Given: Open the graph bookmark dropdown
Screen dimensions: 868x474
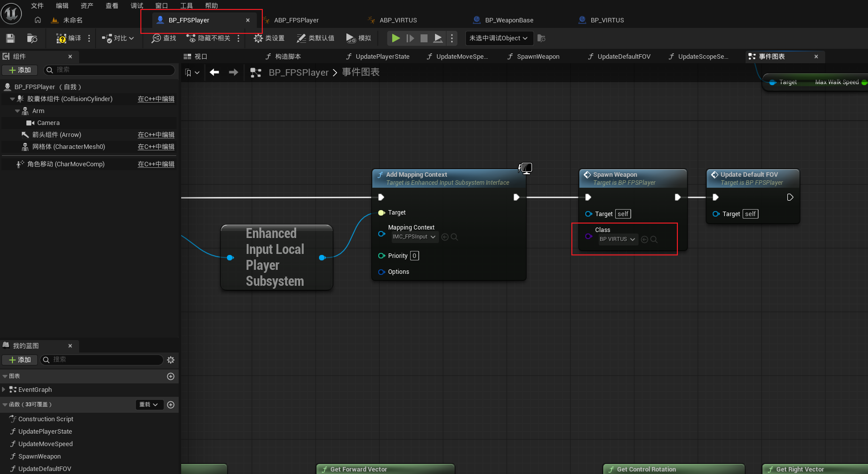Looking at the screenshot, I should point(192,73).
